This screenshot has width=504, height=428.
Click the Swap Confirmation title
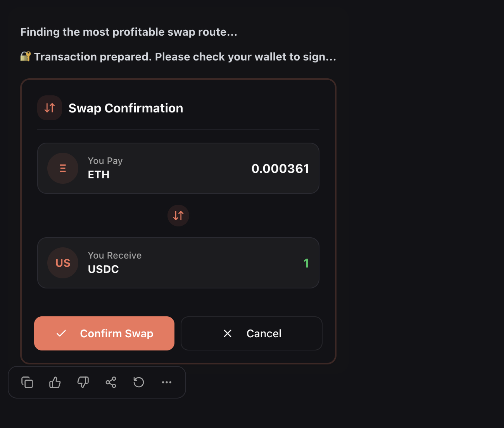[126, 108]
